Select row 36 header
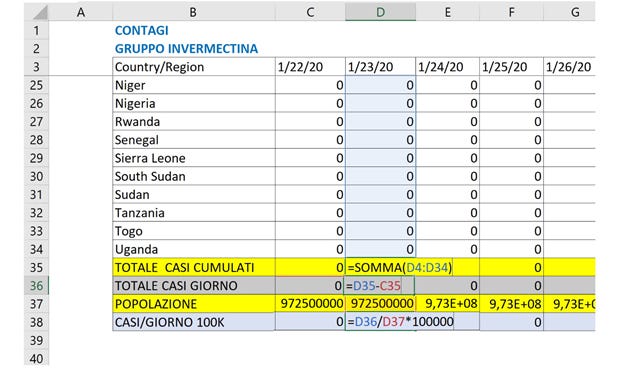The width and height of the screenshot is (642, 392). [x=36, y=286]
